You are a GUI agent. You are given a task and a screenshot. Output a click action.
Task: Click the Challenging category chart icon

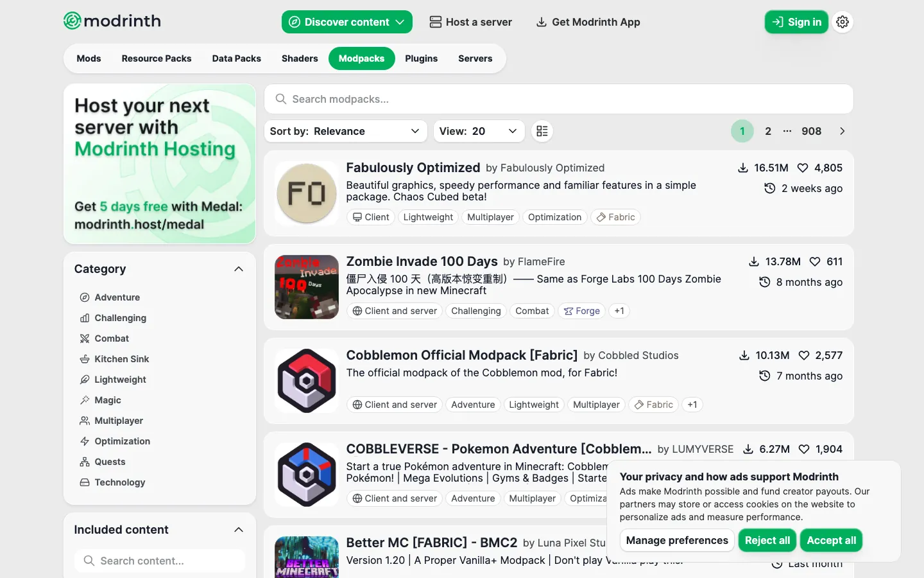85,318
